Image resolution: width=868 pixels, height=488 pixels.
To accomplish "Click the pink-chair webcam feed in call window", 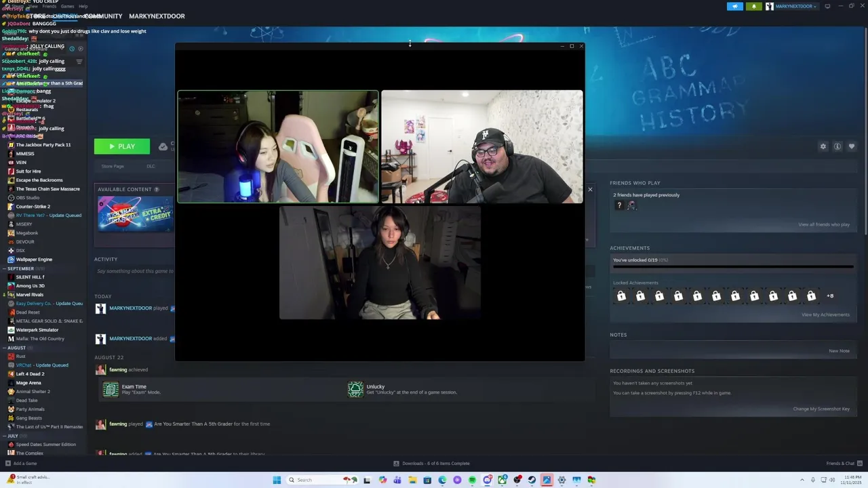I will pyautogui.click(x=278, y=146).
